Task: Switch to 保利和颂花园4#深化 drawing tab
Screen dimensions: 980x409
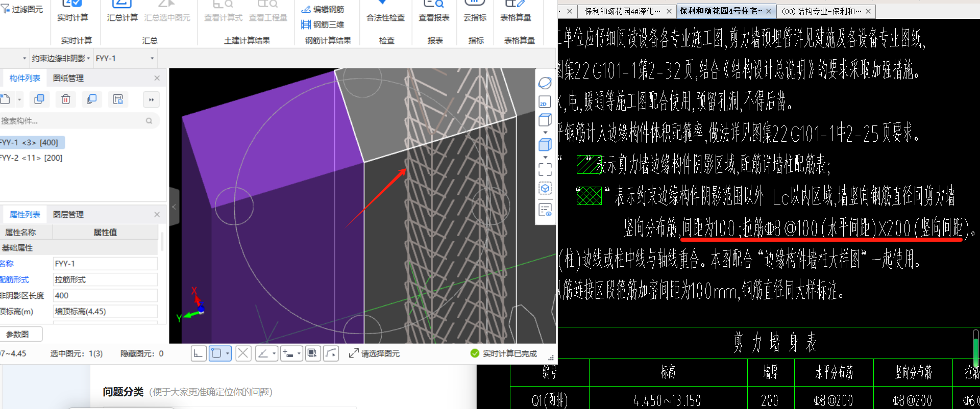Action: [622, 11]
